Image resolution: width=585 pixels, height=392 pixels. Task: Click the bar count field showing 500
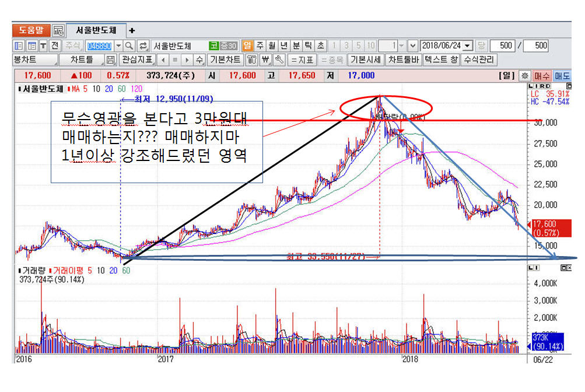(502, 45)
